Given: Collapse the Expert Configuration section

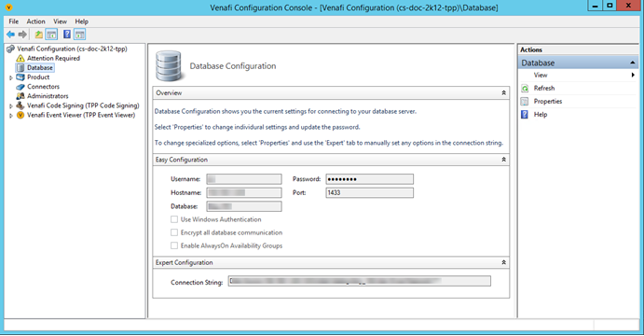Looking at the screenshot, I should point(503,262).
